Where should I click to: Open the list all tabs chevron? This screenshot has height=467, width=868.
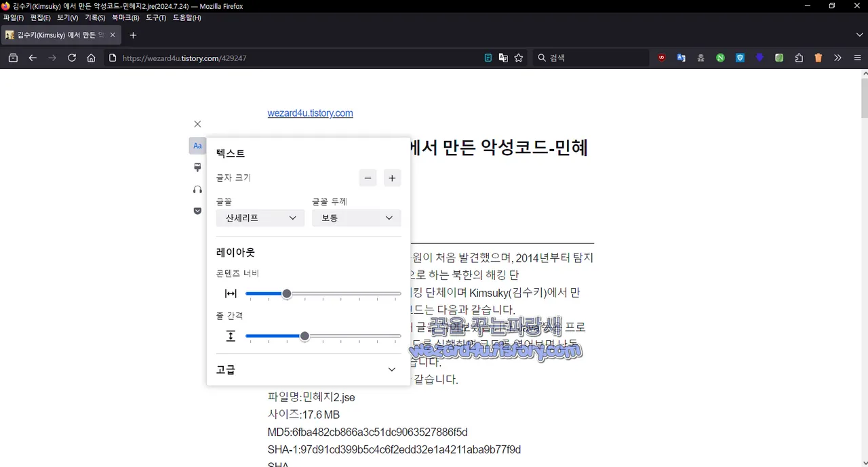(860, 35)
